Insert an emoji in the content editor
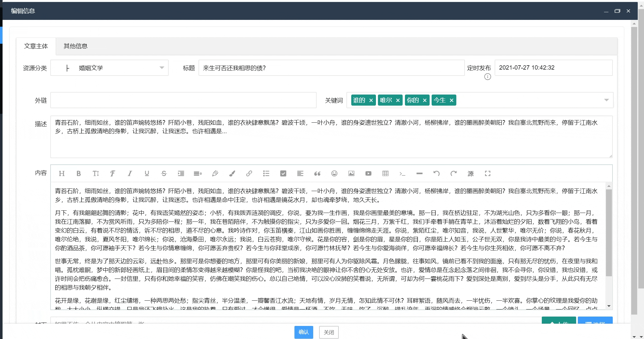The image size is (644, 339). click(x=334, y=173)
